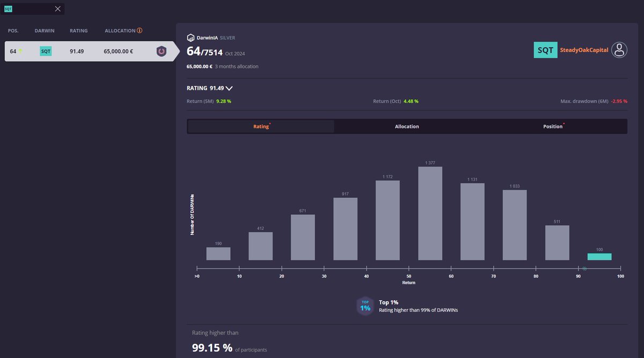644x358 pixels.
Task: Click the Return (Oct) 4.48 % value
Action: (411, 101)
